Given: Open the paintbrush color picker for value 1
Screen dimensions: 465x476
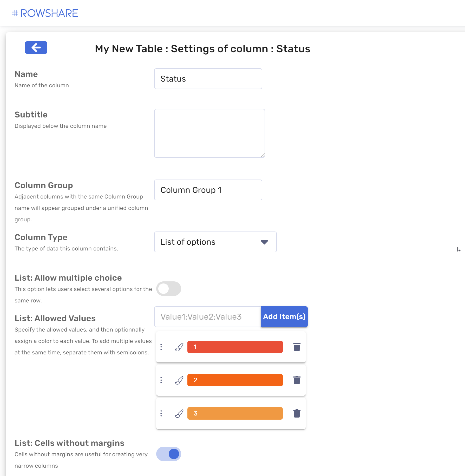Looking at the screenshot, I should 179,347.
